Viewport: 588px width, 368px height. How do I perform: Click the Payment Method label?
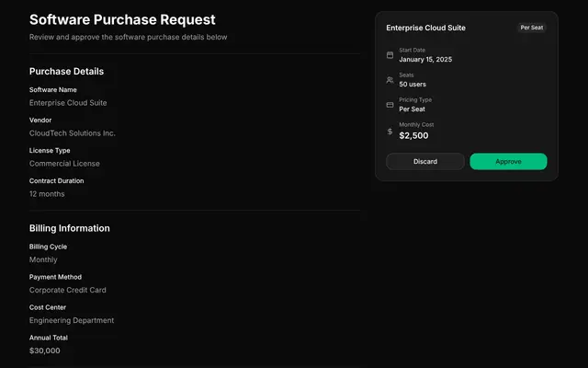55,277
